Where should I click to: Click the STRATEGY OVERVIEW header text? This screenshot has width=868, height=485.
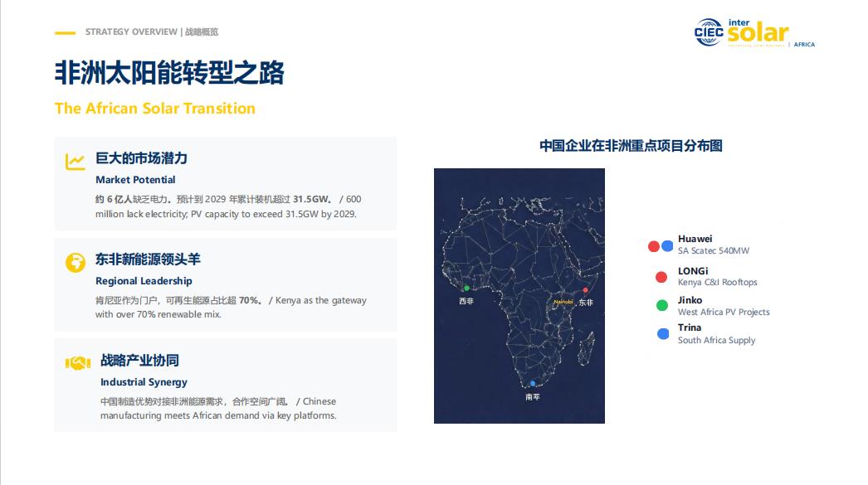(152, 32)
